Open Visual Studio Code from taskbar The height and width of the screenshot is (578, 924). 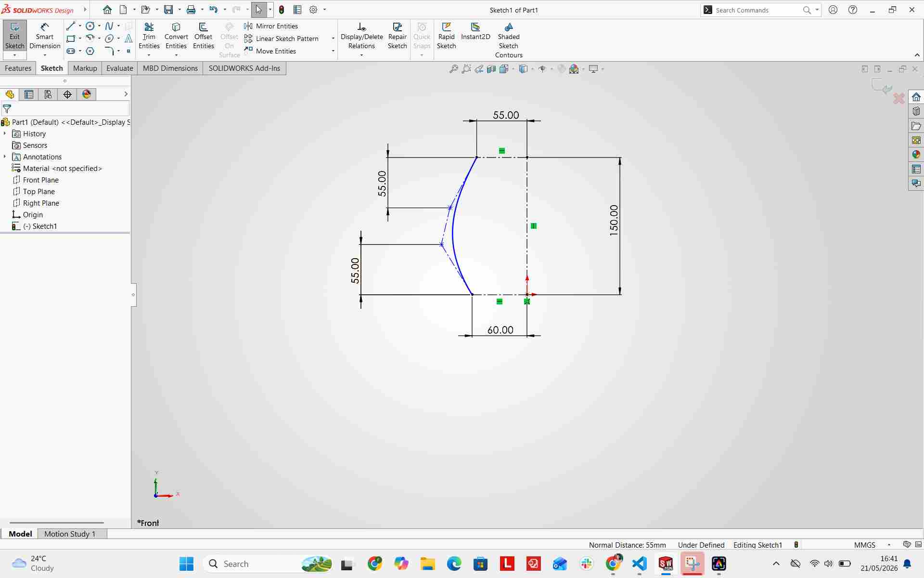640,564
